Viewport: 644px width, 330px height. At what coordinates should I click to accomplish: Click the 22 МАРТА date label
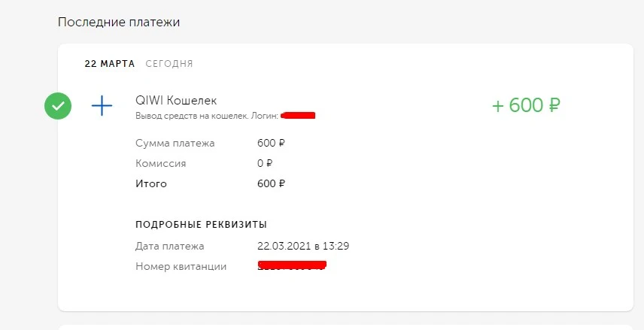(110, 64)
